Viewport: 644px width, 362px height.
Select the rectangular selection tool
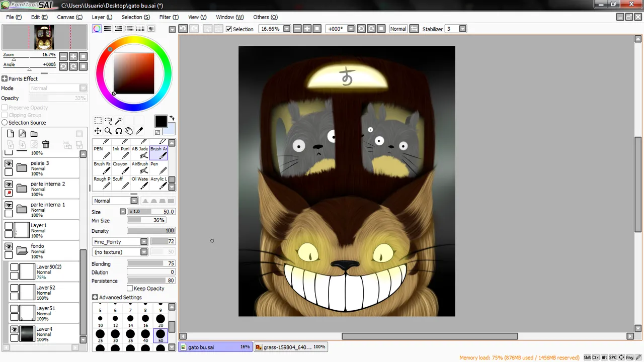(x=98, y=121)
